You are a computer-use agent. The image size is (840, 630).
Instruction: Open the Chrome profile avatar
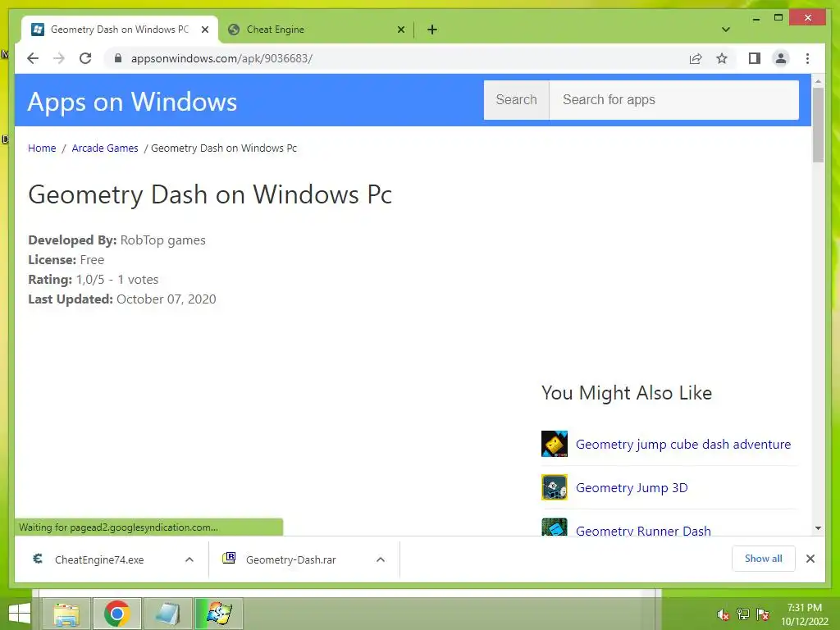click(781, 58)
